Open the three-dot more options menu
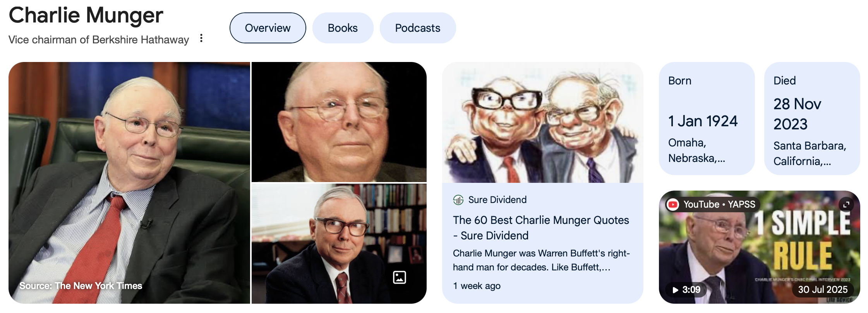This screenshot has width=868, height=313. pyautogui.click(x=201, y=38)
